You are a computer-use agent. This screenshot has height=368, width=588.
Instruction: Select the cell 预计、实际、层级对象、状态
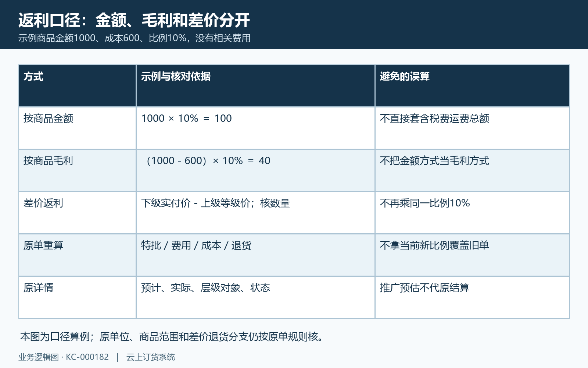(255, 297)
